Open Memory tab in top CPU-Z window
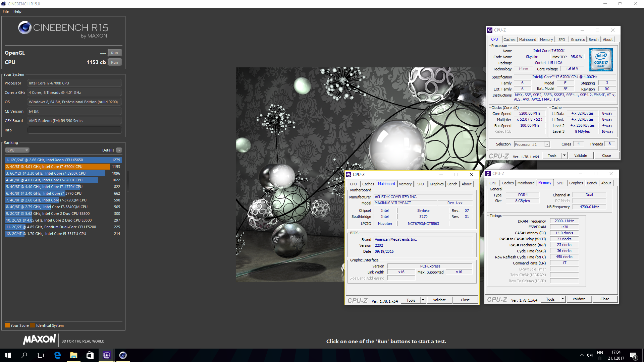This screenshot has height=362, width=644. pyautogui.click(x=546, y=40)
